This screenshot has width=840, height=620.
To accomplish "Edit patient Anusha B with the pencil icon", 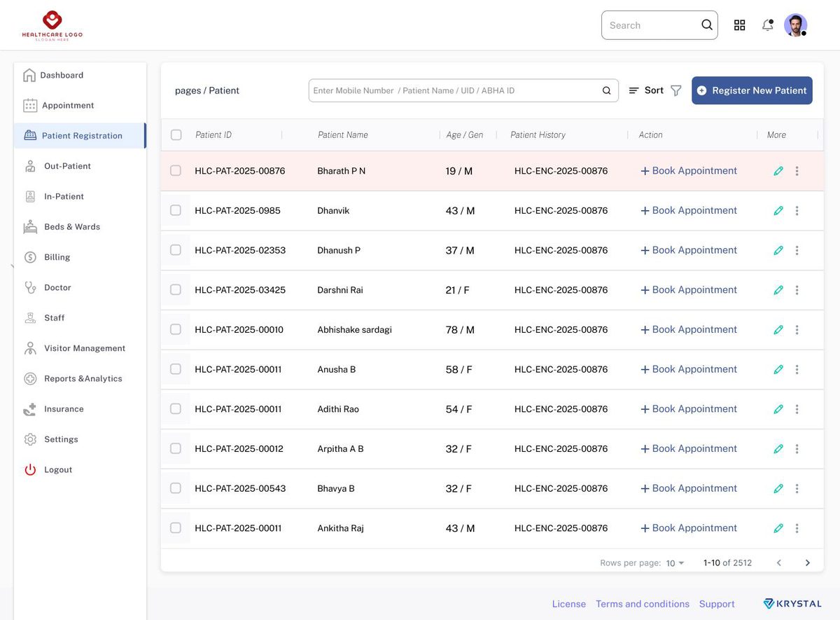I will coord(778,369).
